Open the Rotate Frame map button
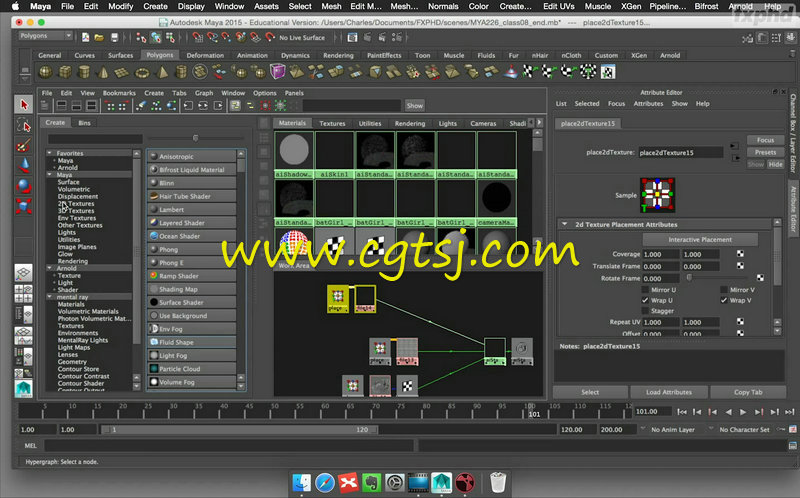 (760, 278)
